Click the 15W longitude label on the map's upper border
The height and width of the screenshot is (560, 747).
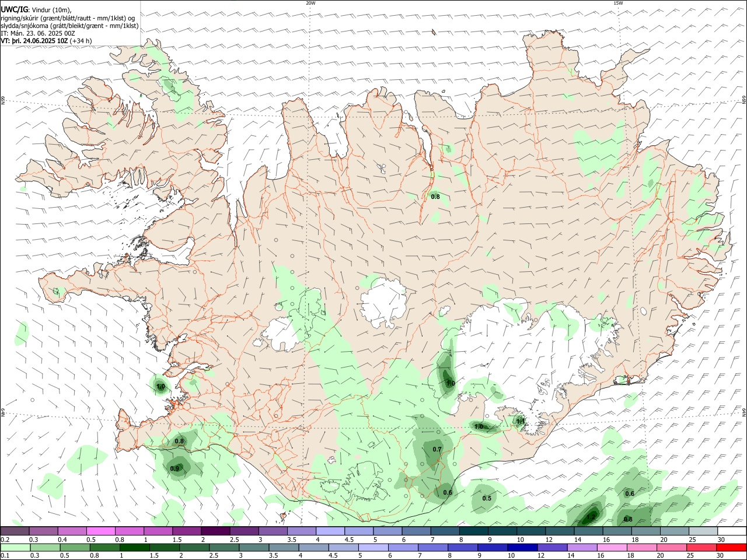618,3
